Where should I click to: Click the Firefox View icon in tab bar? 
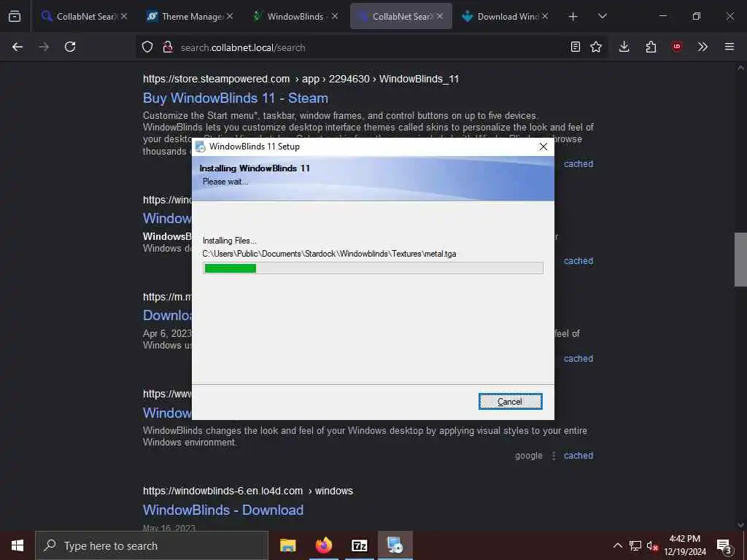click(15, 16)
